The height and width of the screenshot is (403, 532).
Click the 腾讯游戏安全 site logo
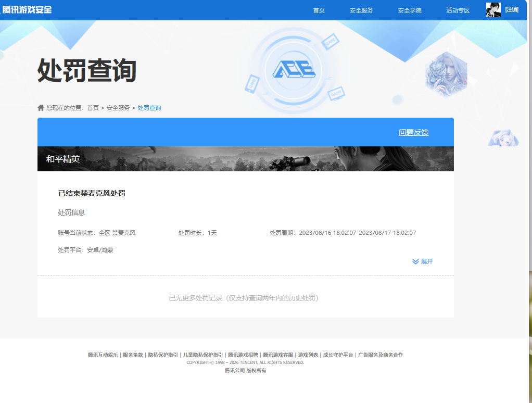(27, 9)
